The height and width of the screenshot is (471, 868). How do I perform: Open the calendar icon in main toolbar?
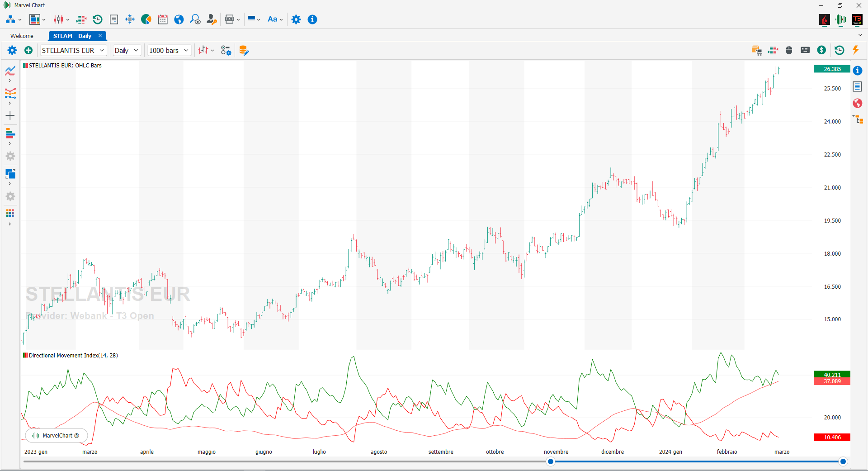[163, 19]
